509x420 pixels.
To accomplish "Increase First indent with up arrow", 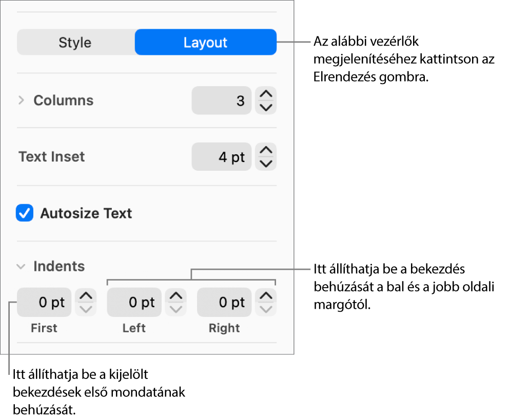I will pos(86,296).
